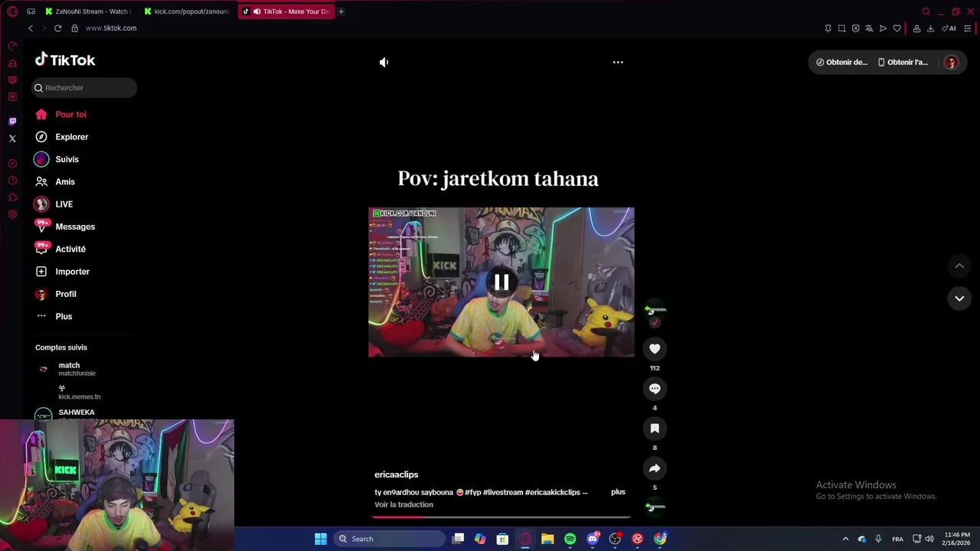This screenshot has width=980, height=551.
Task: Open Spotify from the taskbar
Action: click(x=570, y=539)
